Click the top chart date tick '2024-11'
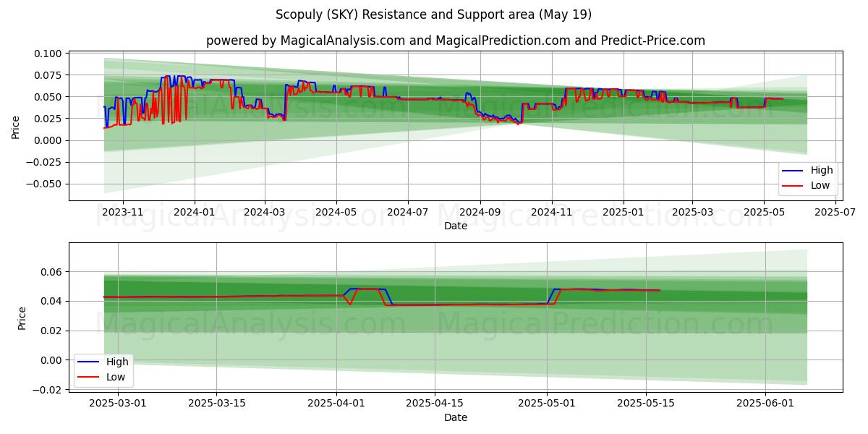Image resolution: width=868 pixels, height=434 pixels. tap(552, 212)
